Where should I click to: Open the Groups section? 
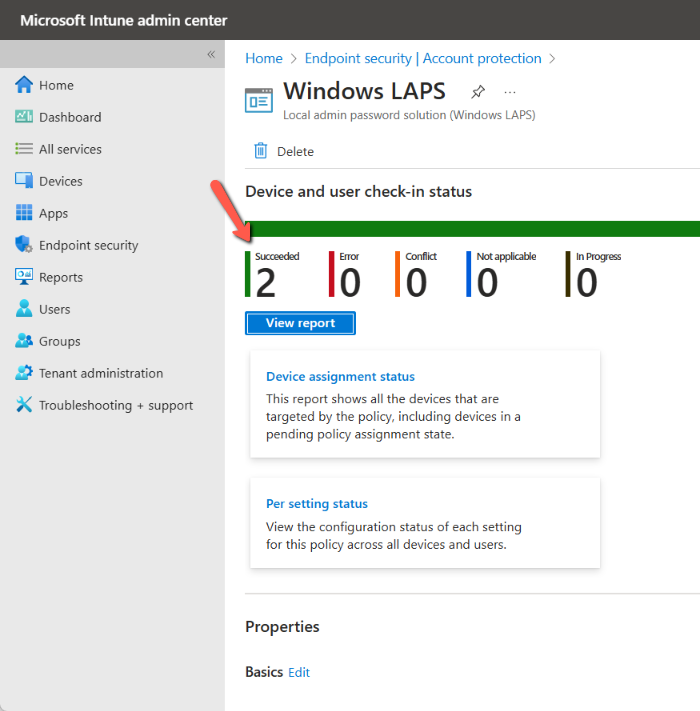tap(59, 341)
